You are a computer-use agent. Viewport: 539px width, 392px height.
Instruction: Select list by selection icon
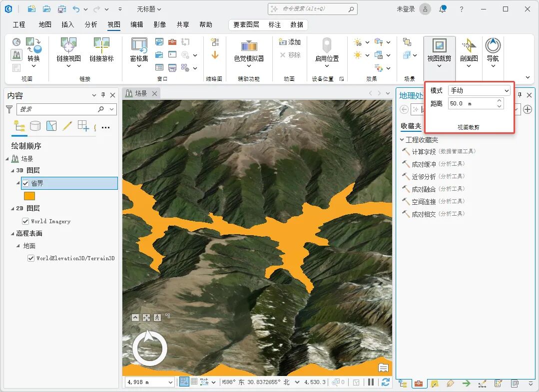point(51,126)
